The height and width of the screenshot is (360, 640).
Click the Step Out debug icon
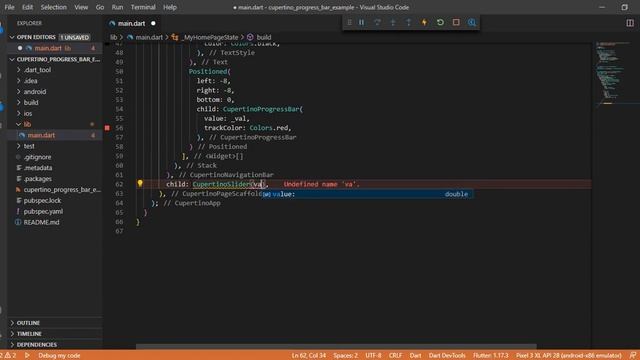pyautogui.click(x=409, y=22)
